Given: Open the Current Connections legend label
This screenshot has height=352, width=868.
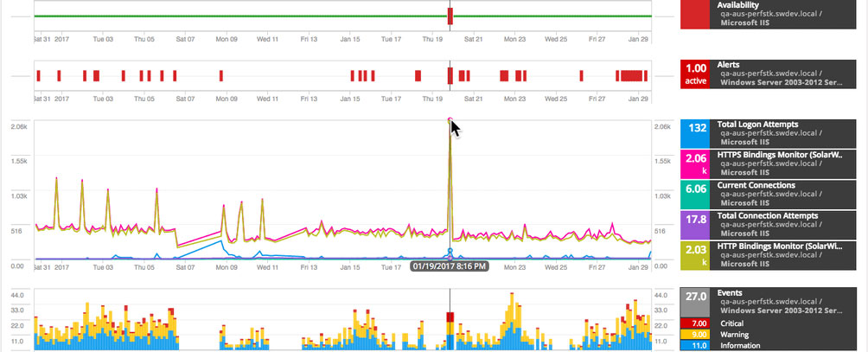Looking at the screenshot, I should (756, 185).
